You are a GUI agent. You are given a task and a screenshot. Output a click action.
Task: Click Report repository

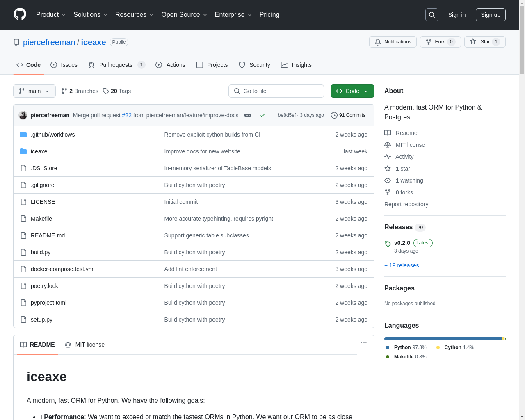click(406, 204)
